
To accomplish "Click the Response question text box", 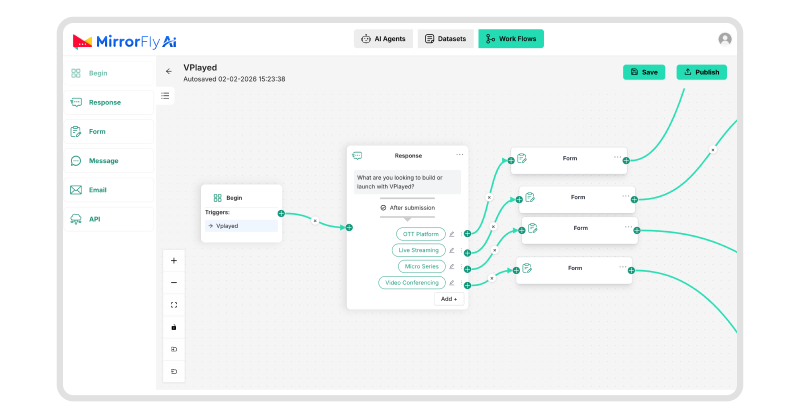I will tap(407, 182).
